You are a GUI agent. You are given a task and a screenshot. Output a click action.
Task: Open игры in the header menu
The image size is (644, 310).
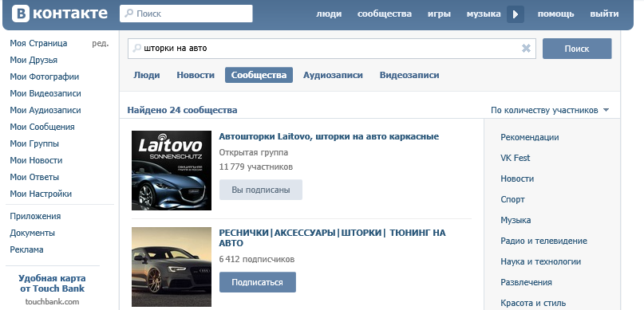439,14
